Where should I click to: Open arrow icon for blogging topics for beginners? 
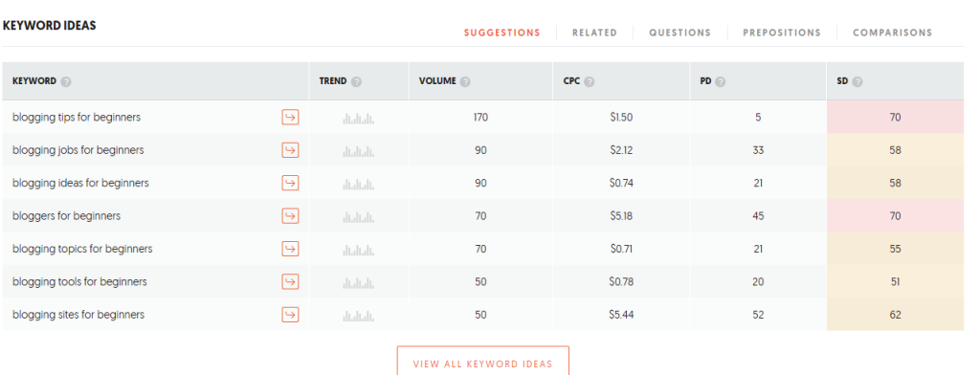pos(290,249)
